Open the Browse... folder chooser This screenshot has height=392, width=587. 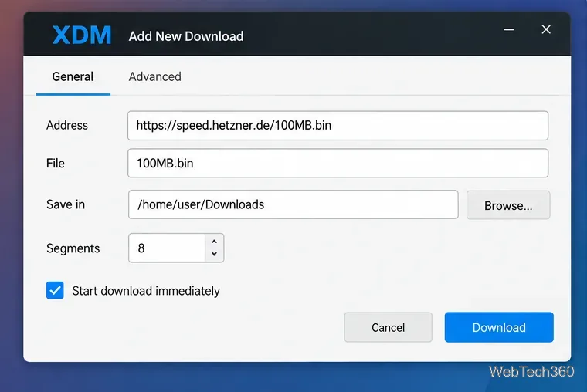click(x=508, y=205)
